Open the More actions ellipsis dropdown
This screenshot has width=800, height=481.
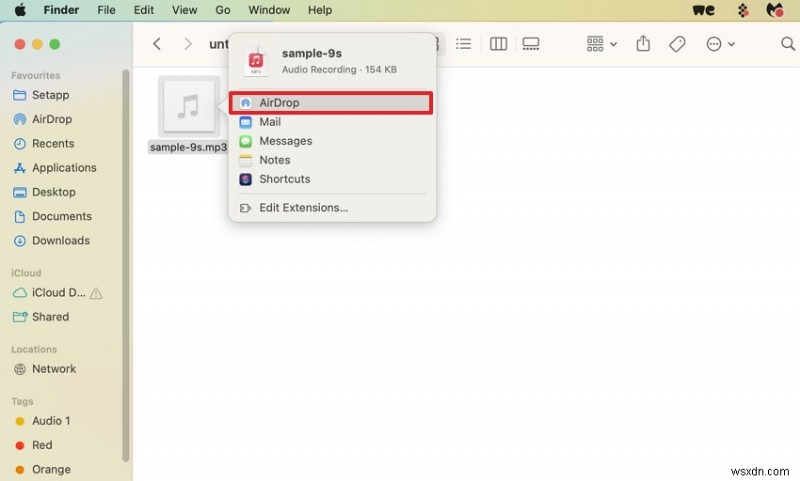(x=720, y=44)
